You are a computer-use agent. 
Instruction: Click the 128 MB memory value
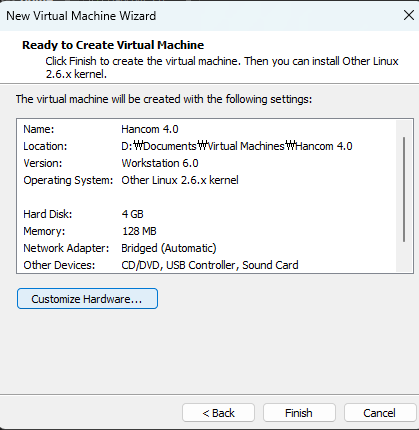pyautogui.click(x=139, y=231)
